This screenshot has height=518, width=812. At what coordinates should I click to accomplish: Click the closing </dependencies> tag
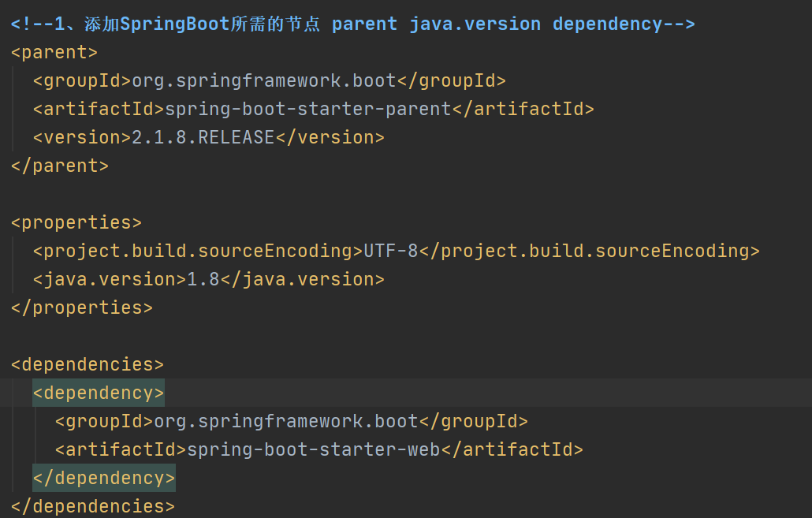click(93, 506)
